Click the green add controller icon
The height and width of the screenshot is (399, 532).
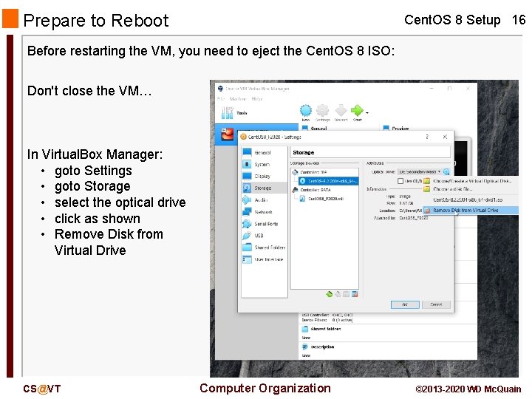point(329,294)
